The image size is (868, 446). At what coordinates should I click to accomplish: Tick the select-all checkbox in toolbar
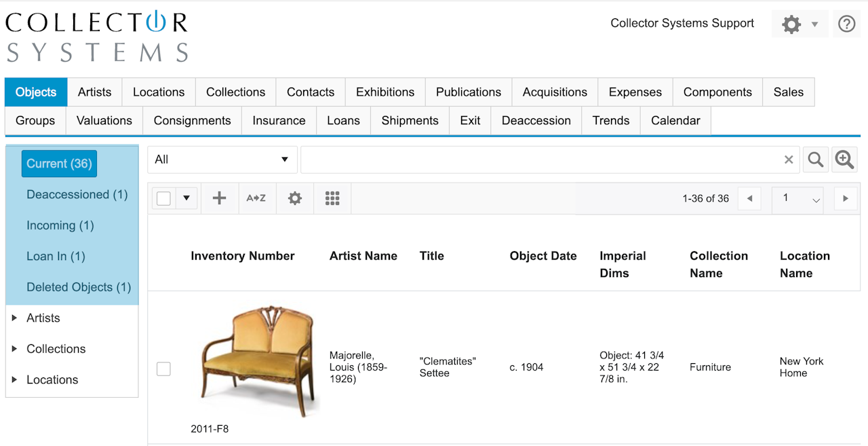click(163, 198)
